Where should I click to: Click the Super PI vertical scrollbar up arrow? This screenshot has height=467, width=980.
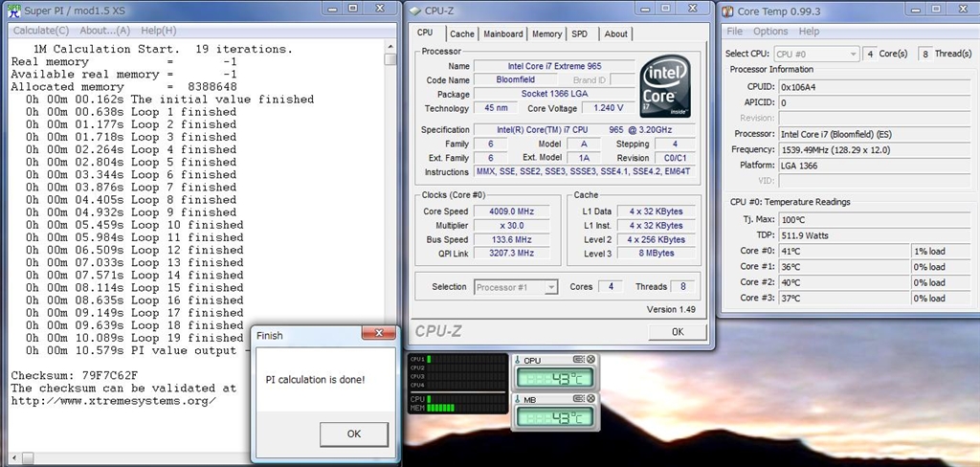coord(390,45)
